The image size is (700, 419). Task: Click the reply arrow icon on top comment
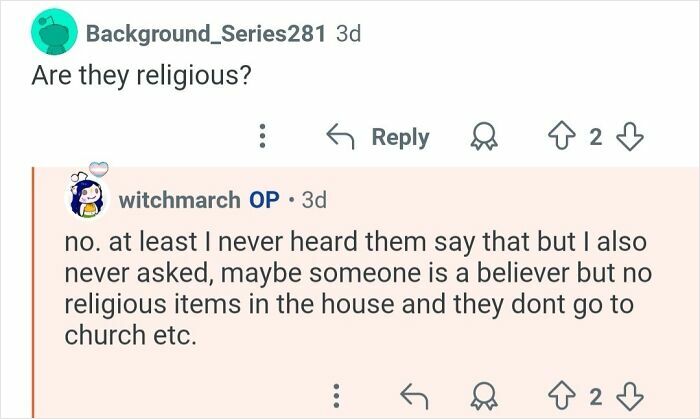point(343,137)
